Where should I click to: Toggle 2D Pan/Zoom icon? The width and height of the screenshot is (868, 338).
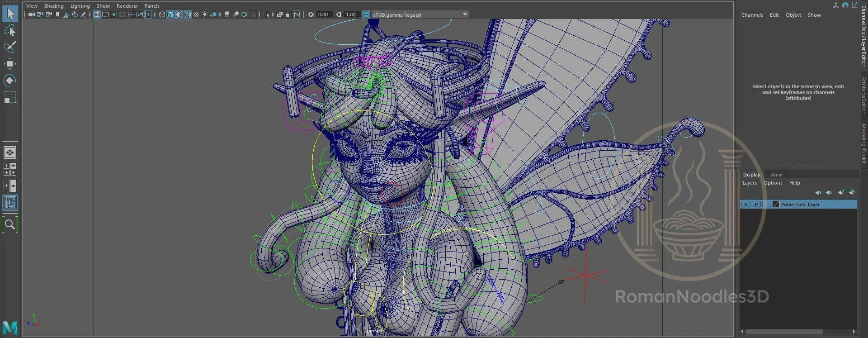(75, 14)
